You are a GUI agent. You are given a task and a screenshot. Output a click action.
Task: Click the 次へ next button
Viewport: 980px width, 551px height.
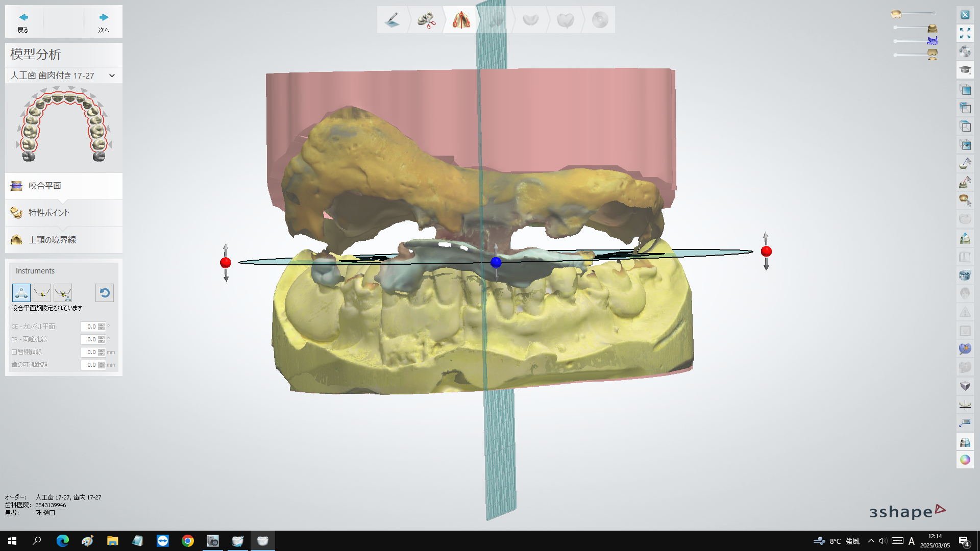pyautogui.click(x=104, y=22)
